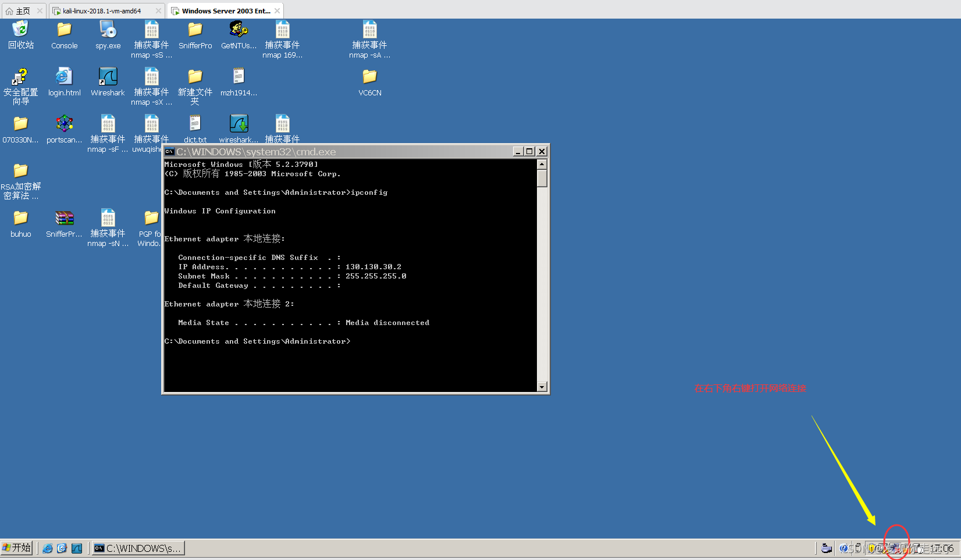This screenshot has width=961, height=560.
Task: Click the Windows IP Configuration line
Action: 220,211
